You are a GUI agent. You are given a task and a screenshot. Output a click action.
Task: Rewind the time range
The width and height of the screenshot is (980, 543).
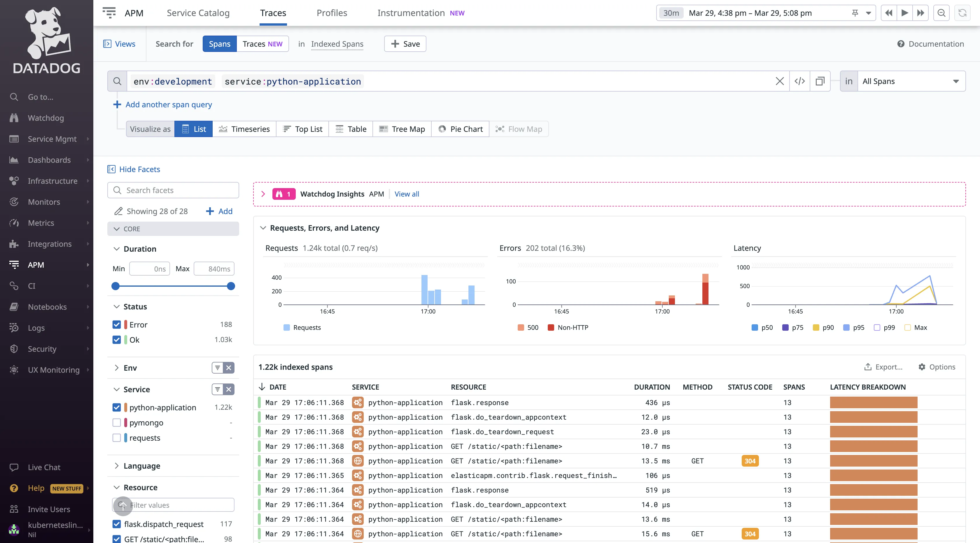tap(889, 13)
